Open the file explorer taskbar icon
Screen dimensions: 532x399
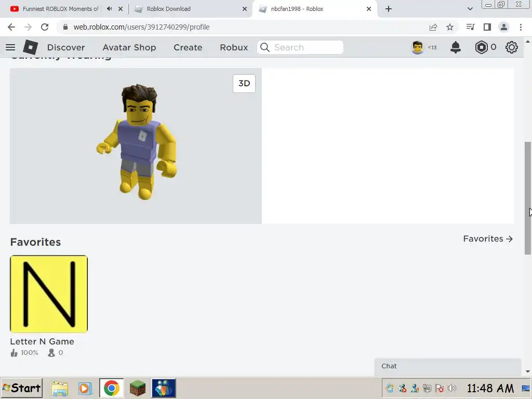click(x=60, y=388)
